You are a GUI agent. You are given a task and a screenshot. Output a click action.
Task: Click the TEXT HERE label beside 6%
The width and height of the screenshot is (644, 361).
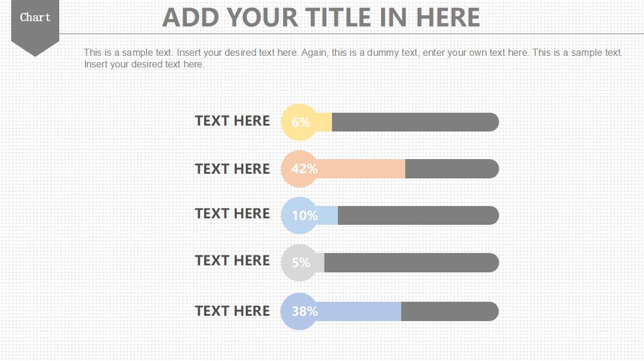pos(232,121)
